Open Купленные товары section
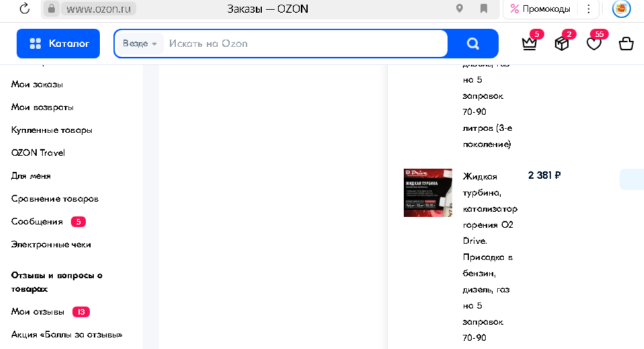 coord(52,130)
